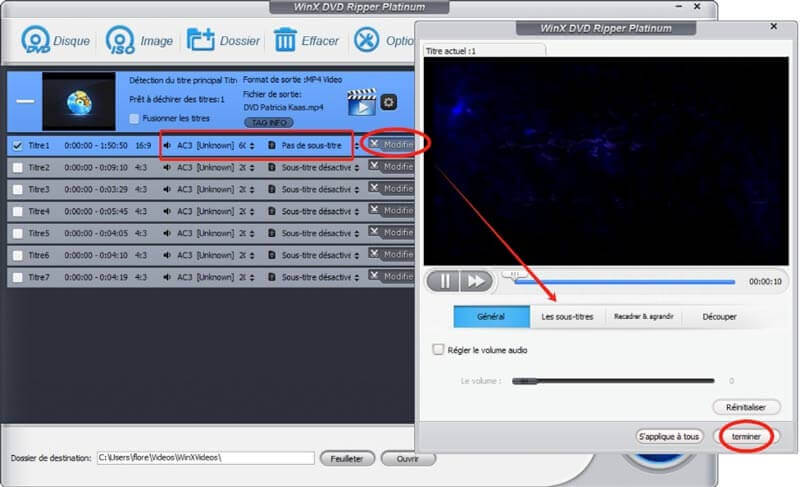Click the Feuilleter browse button
This screenshot has height=487, width=800.
(x=347, y=458)
